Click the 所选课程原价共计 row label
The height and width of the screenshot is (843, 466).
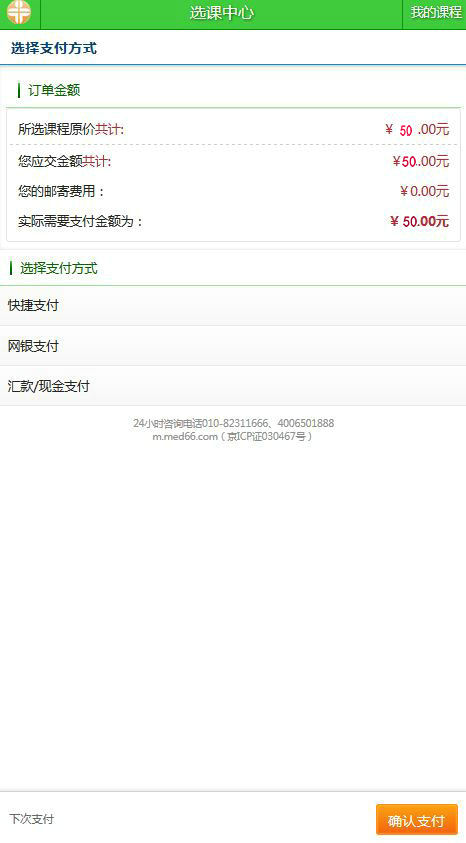click(71, 130)
